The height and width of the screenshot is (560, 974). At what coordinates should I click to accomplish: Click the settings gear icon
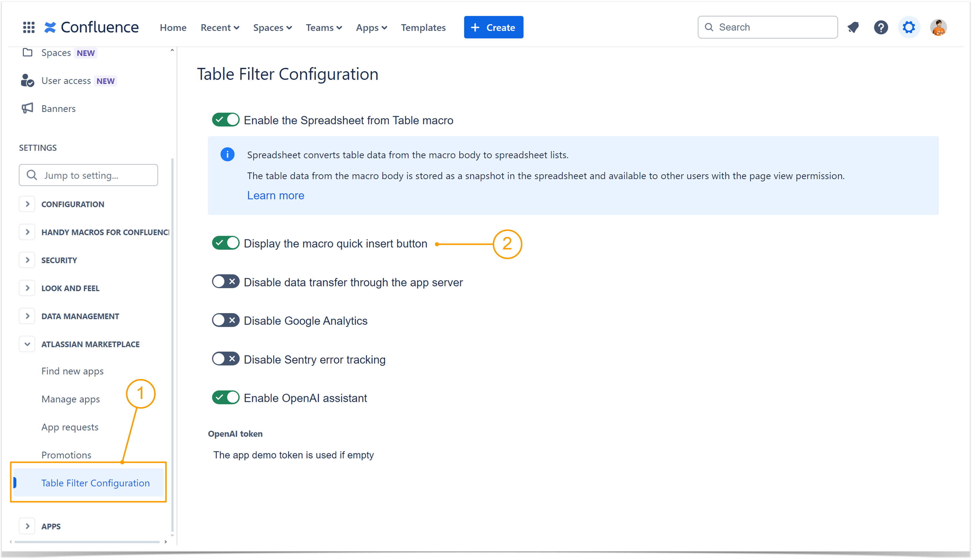(x=909, y=27)
